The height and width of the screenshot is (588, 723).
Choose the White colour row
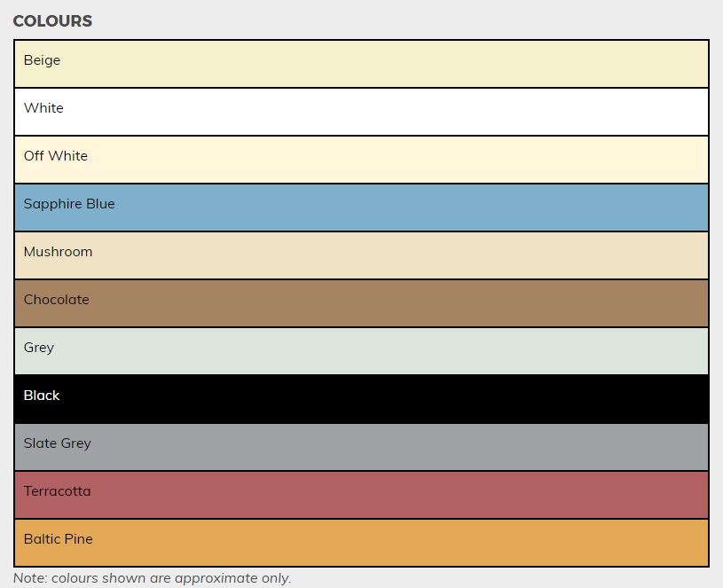(361, 112)
